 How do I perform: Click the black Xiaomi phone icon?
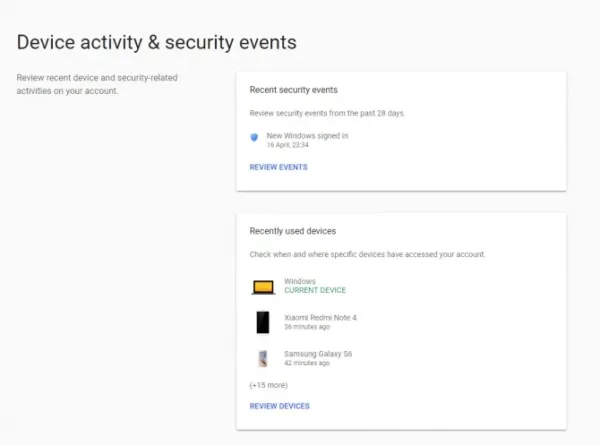(x=263, y=322)
